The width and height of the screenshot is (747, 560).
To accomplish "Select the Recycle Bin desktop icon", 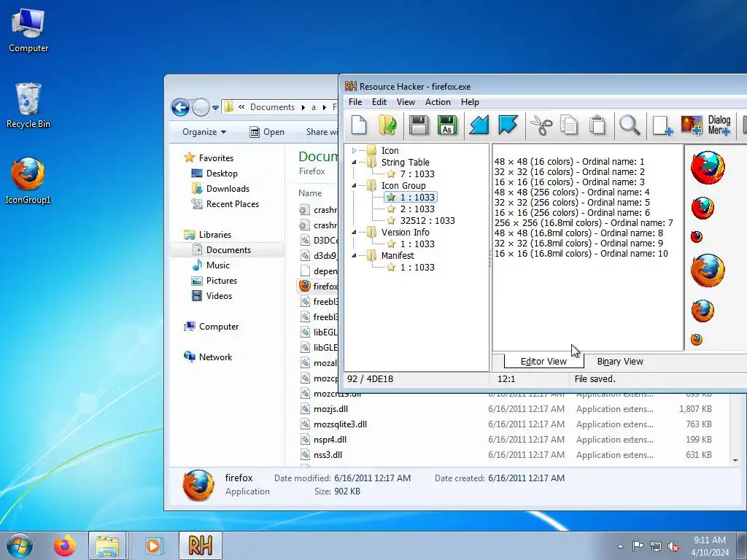I will point(28,106).
